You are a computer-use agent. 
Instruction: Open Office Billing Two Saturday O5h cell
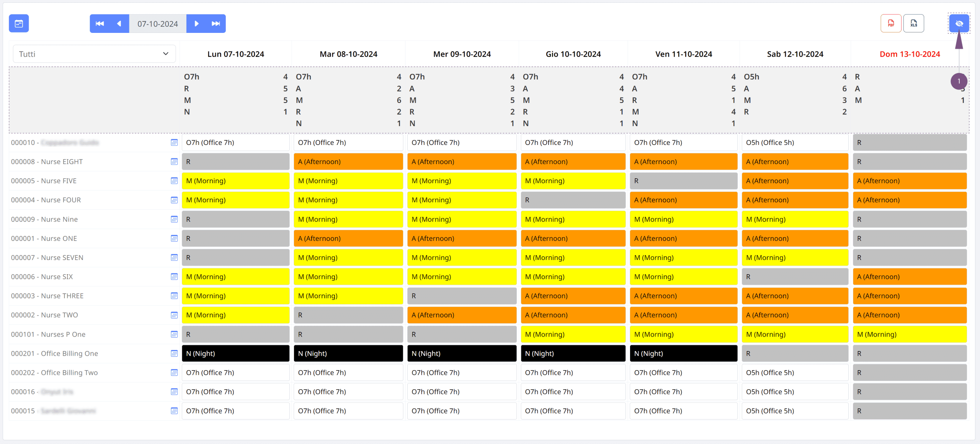(795, 372)
